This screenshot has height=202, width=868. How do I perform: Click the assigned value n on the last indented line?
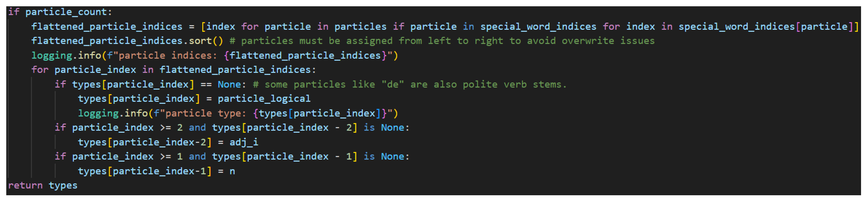point(232,171)
